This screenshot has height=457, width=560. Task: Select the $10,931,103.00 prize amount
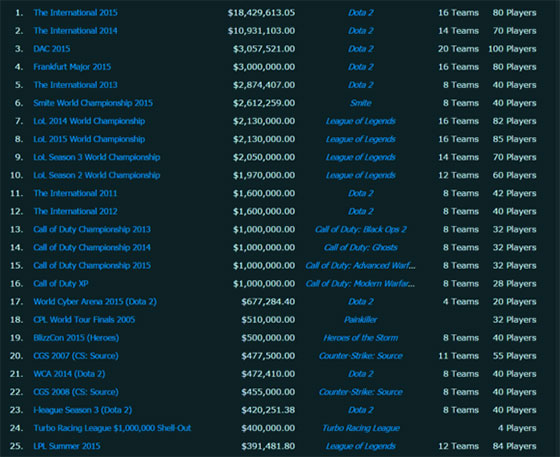[x=261, y=31]
